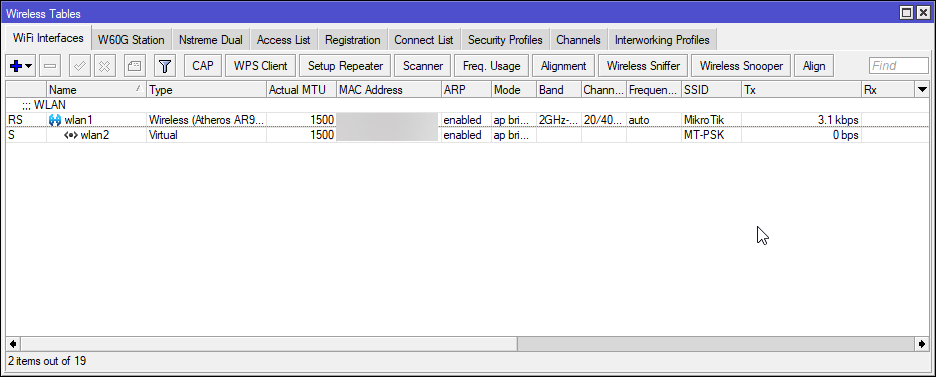Sort by the Name column header
The image size is (936, 377).
pyautogui.click(x=97, y=90)
